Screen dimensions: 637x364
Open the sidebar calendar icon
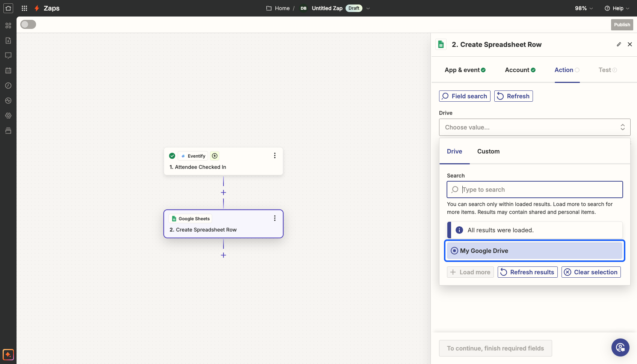point(8,71)
